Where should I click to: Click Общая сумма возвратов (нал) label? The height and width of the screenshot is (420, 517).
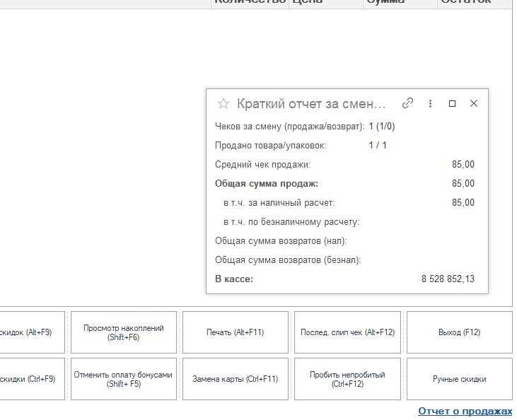pyautogui.click(x=281, y=241)
